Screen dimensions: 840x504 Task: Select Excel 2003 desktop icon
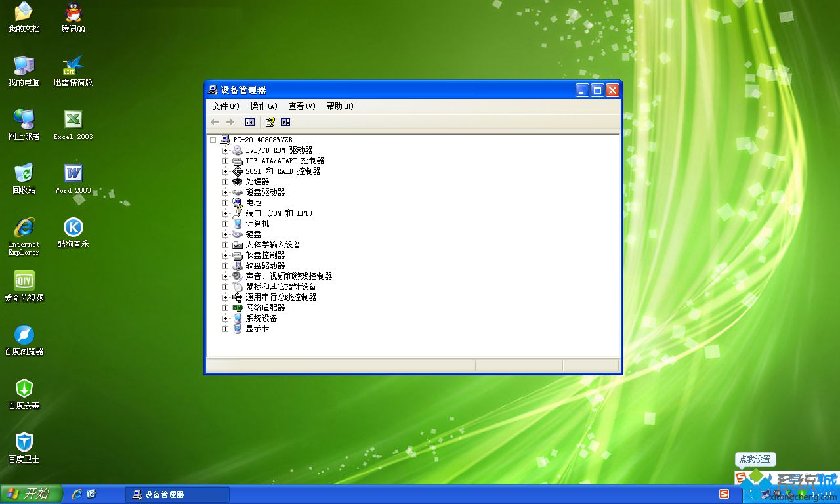[73, 125]
